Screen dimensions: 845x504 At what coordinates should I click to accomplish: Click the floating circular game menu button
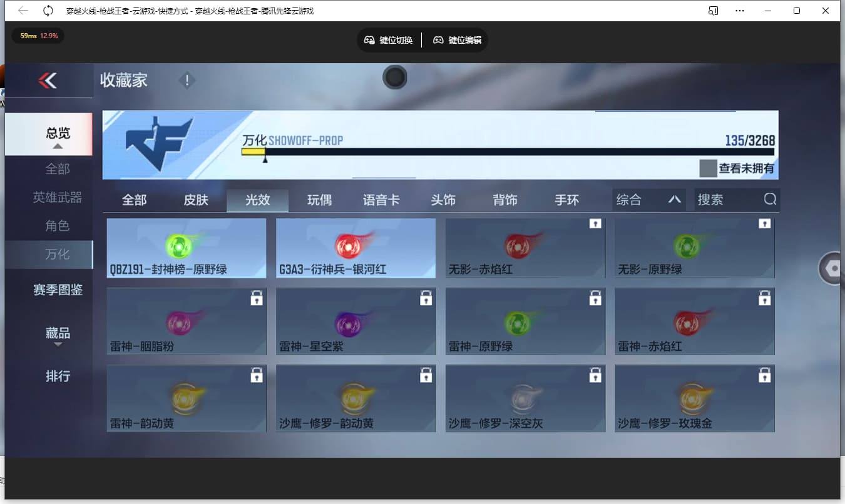click(x=394, y=77)
